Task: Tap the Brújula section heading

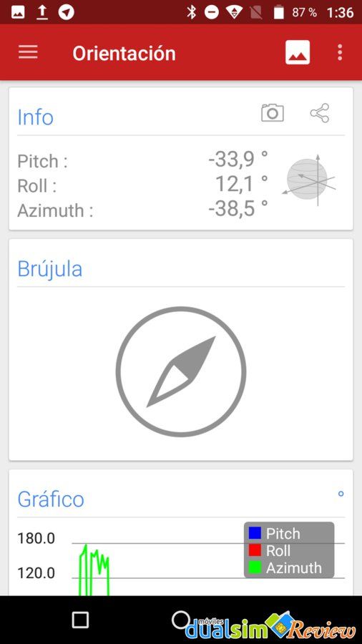Action: click(x=49, y=270)
